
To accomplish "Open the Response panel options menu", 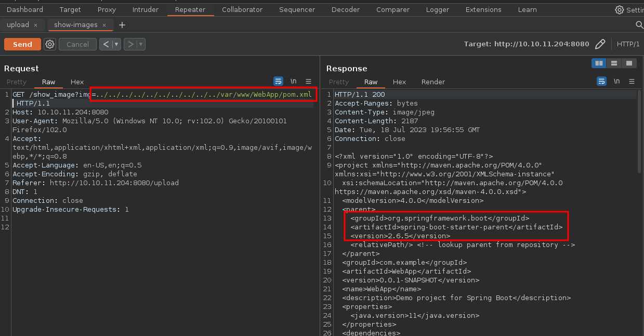I will [x=632, y=81].
